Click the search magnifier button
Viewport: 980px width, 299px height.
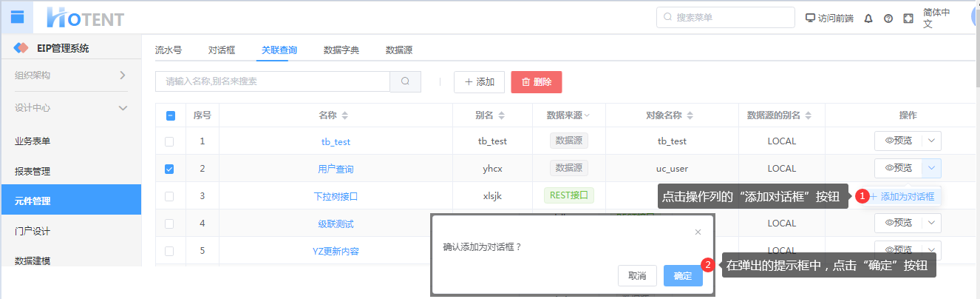point(405,81)
